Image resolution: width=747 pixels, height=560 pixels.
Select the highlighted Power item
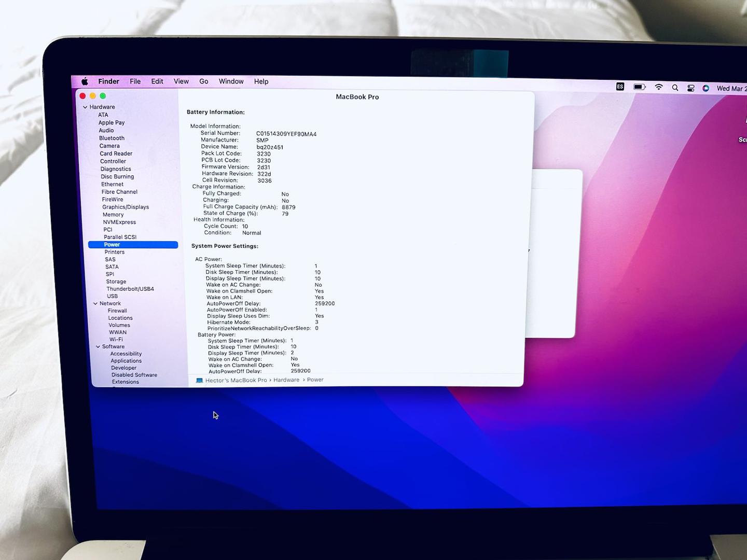point(133,245)
